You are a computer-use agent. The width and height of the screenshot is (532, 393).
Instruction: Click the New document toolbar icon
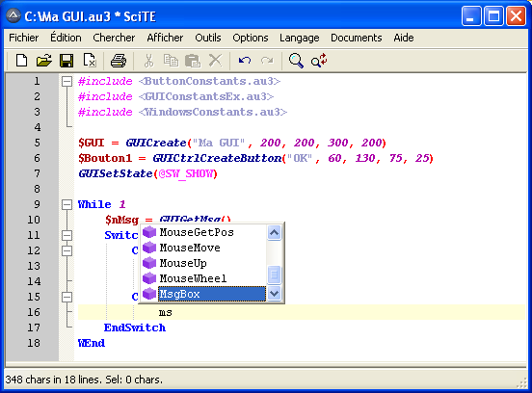click(x=22, y=61)
